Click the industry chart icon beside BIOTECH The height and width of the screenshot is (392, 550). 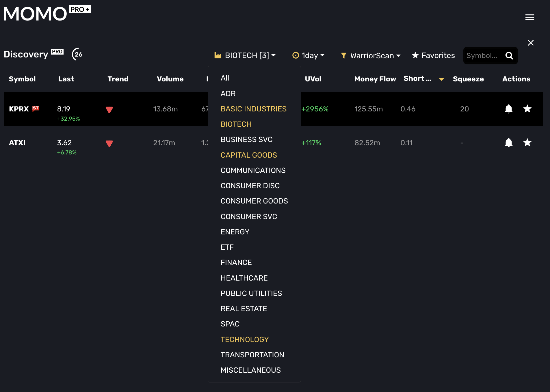[217, 55]
